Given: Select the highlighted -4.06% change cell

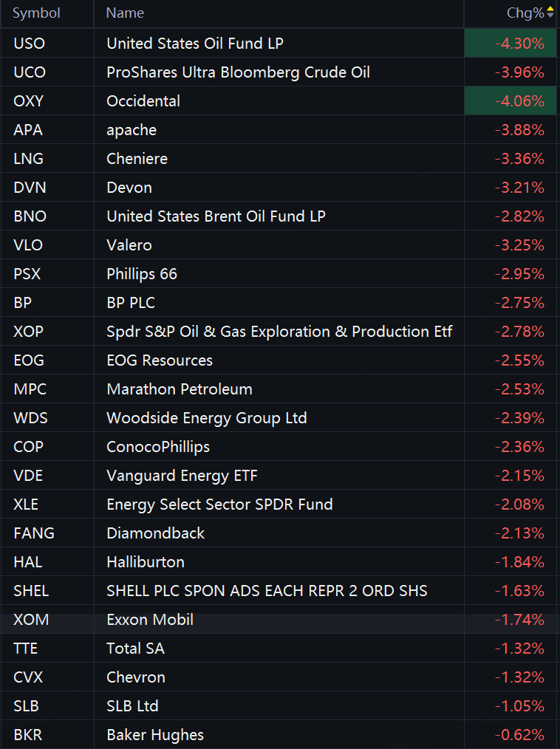Looking at the screenshot, I should click(511, 100).
